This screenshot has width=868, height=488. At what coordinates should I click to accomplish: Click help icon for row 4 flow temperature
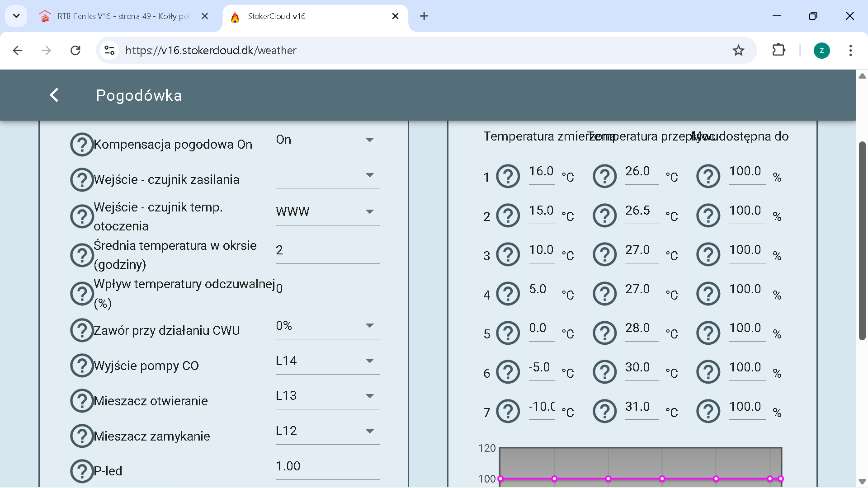click(604, 294)
